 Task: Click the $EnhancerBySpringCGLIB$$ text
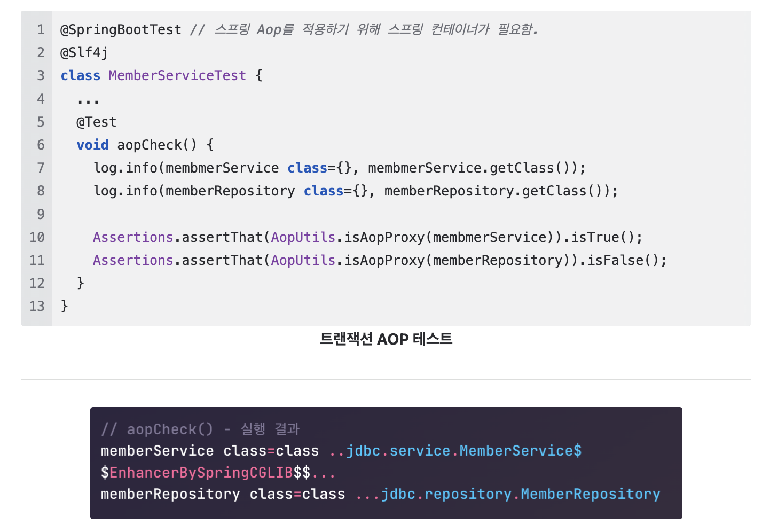[206, 473]
